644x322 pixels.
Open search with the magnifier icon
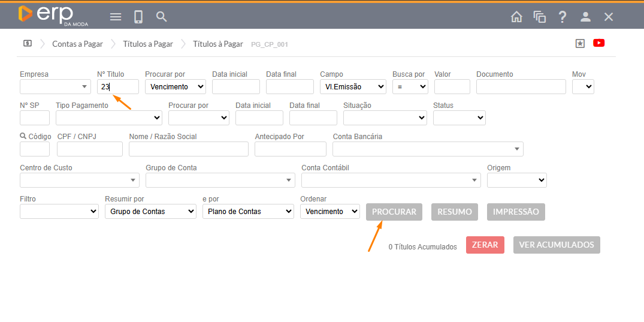161,17
